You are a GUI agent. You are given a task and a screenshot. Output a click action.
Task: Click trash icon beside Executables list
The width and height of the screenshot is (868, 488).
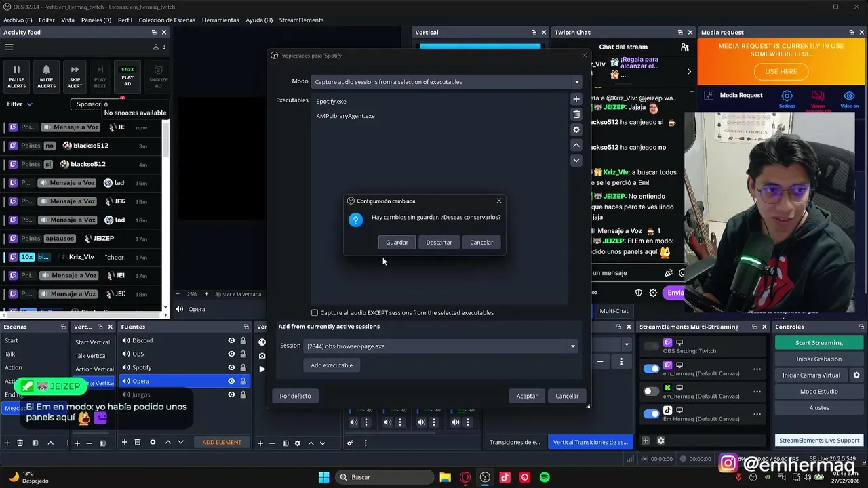coord(576,115)
